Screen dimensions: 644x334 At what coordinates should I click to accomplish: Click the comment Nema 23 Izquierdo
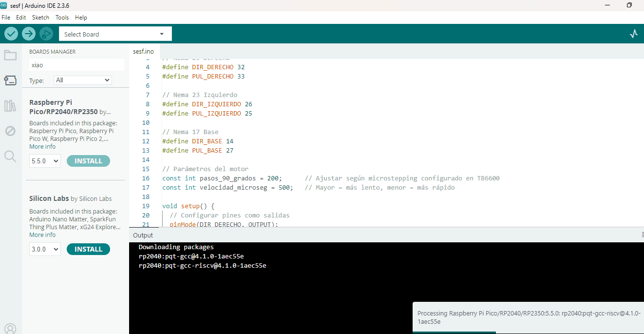pos(200,95)
